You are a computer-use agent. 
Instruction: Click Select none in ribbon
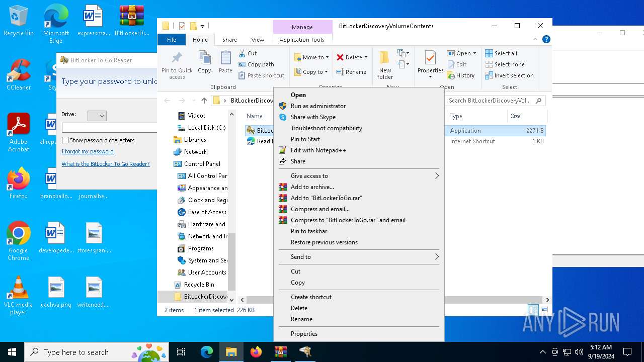pyautogui.click(x=505, y=64)
